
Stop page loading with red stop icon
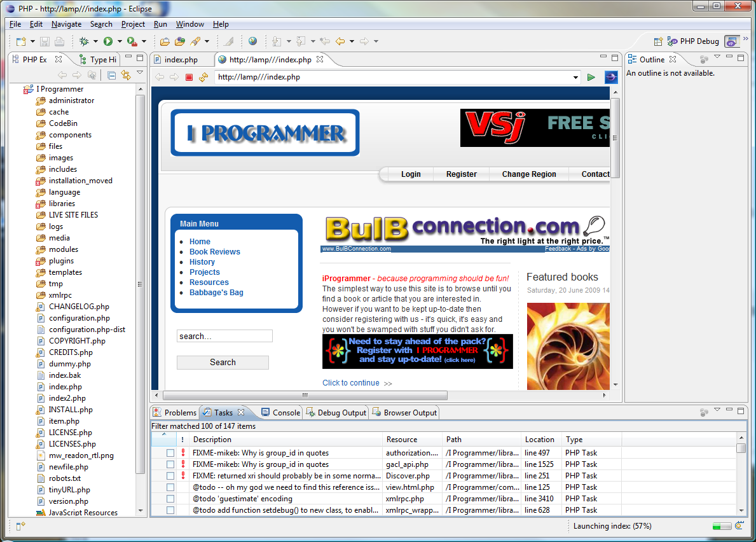189,77
